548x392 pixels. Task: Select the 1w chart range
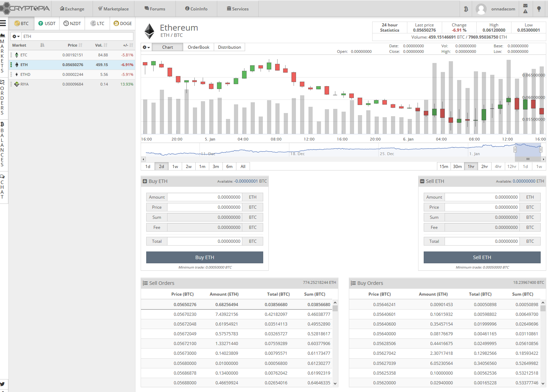tap(175, 167)
